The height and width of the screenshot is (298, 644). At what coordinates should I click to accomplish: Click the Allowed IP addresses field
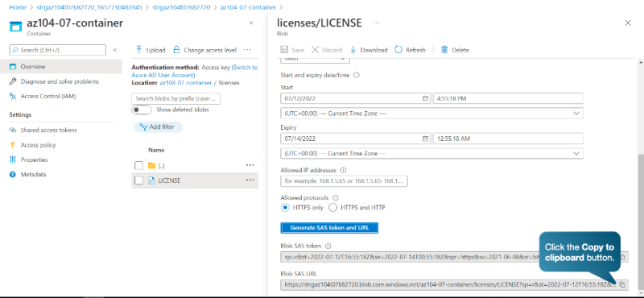click(x=345, y=181)
